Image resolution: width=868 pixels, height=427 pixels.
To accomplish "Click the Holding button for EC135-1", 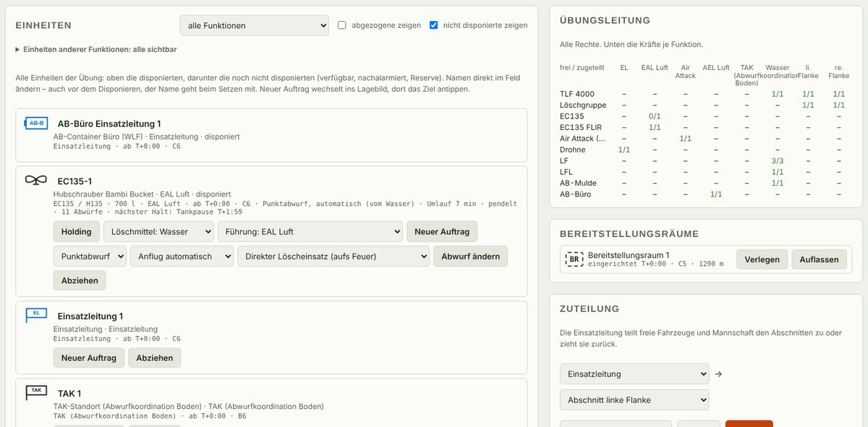I will pos(76,231).
